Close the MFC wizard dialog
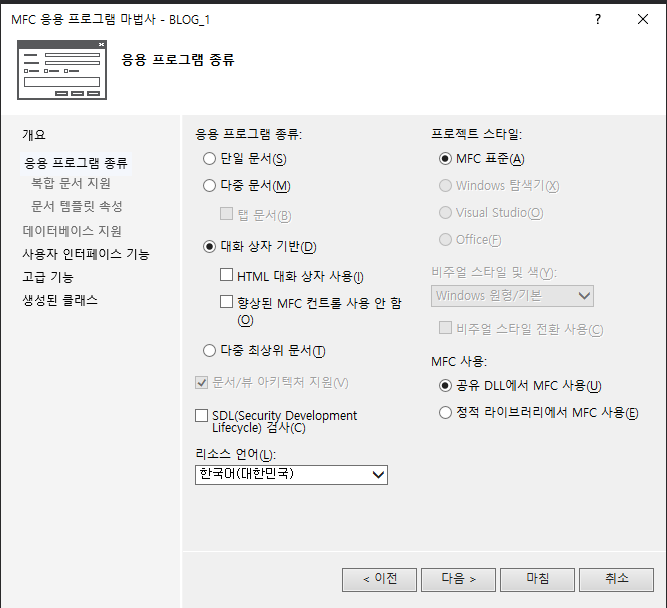This screenshot has height=608, width=667. 643,19
